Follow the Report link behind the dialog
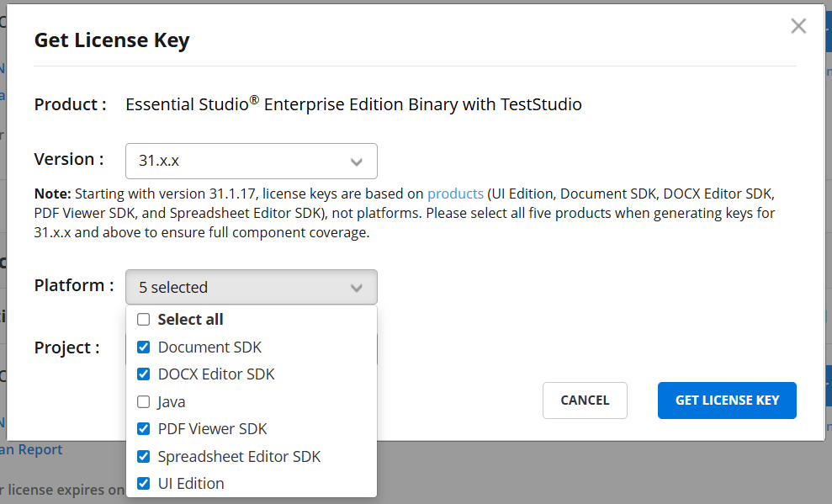832x504 pixels. (x=31, y=449)
